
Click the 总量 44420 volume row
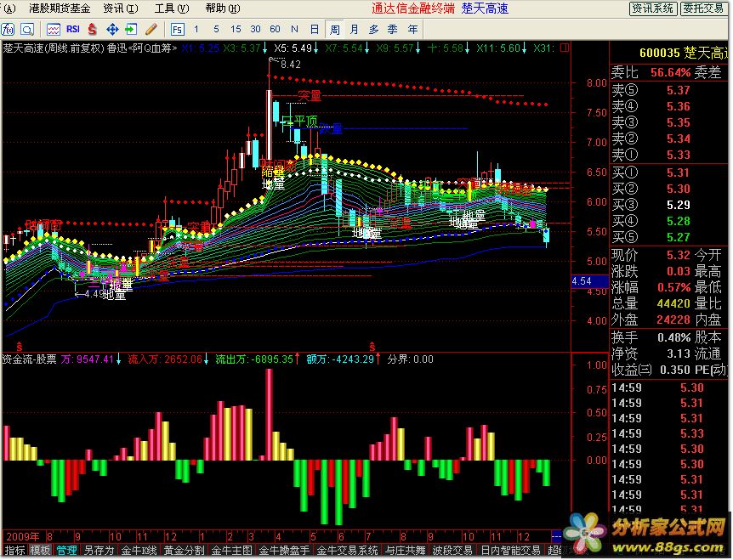click(x=651, y=303)
